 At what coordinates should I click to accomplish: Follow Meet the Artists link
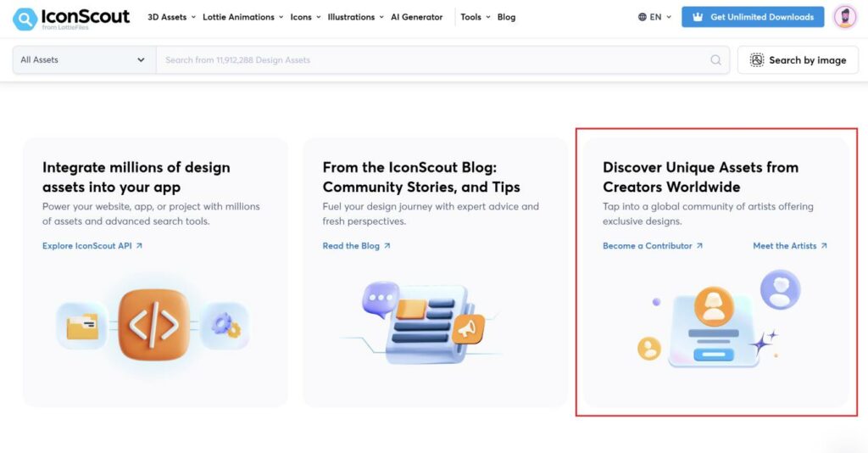pyautogui.click(x=790, y=246)
